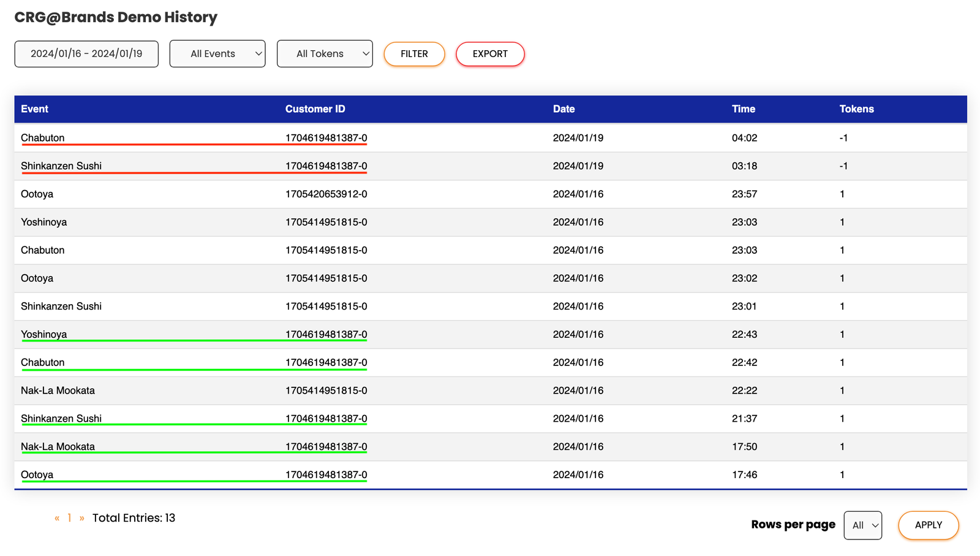Click the FILTER button

414,54
